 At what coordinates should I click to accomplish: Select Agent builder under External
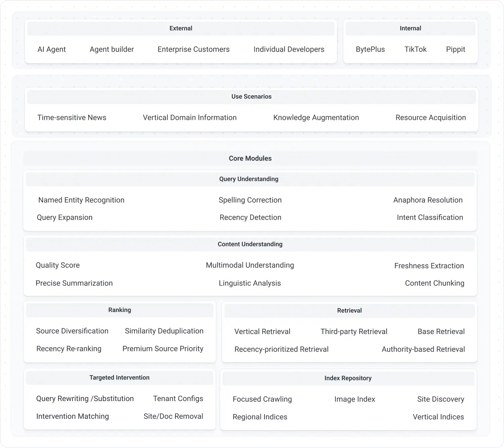coord(112,49)
